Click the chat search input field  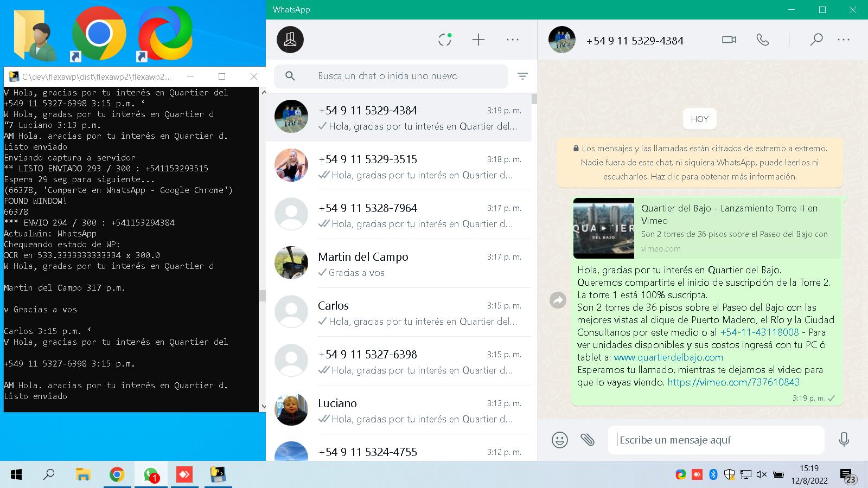[x=391, y=76]
